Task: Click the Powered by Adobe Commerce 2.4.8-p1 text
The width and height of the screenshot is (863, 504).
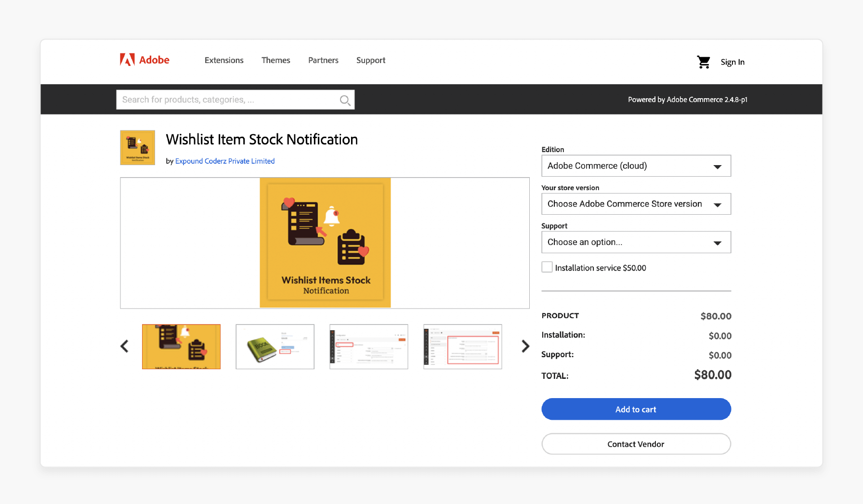Action: click(688, 100)
